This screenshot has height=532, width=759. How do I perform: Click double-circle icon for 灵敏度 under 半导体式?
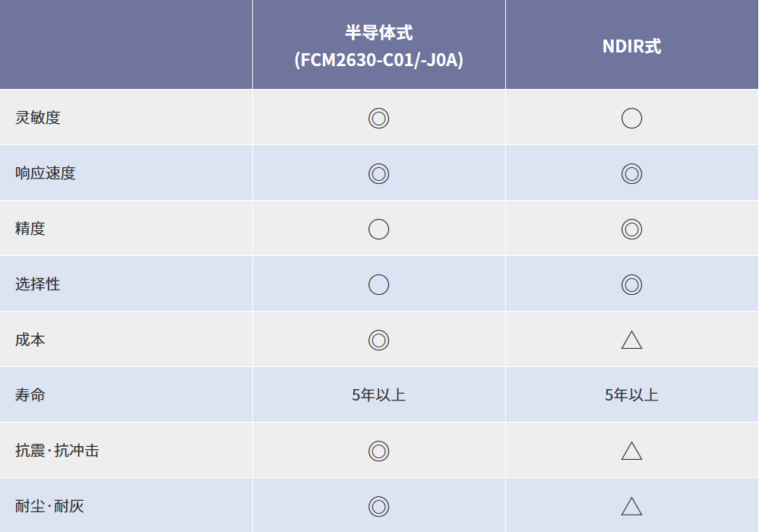pos(378,118)
